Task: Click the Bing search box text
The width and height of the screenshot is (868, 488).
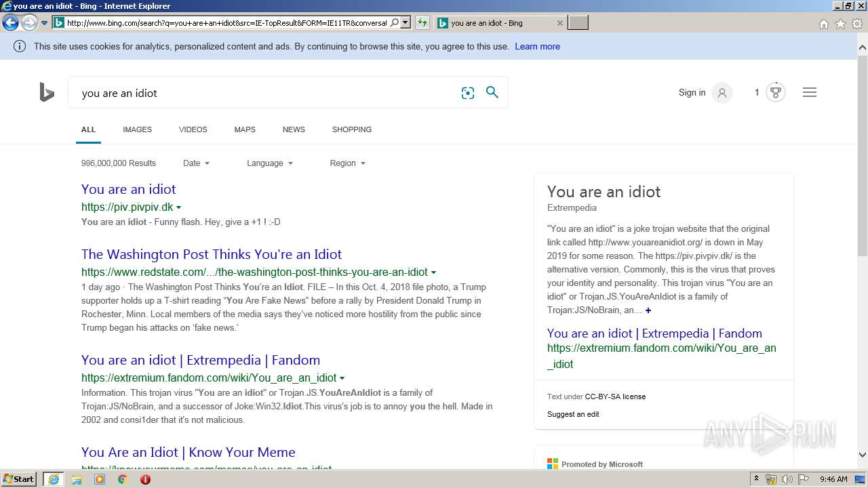Action: tap(119, 94)
